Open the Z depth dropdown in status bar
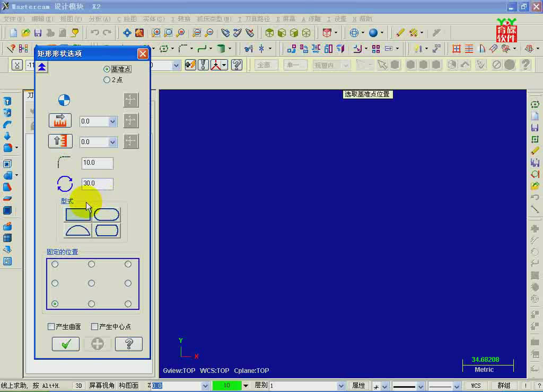Image resolution: width=543 pixels, height=392 pixels. pyautogui.click(x=205, y=386)
